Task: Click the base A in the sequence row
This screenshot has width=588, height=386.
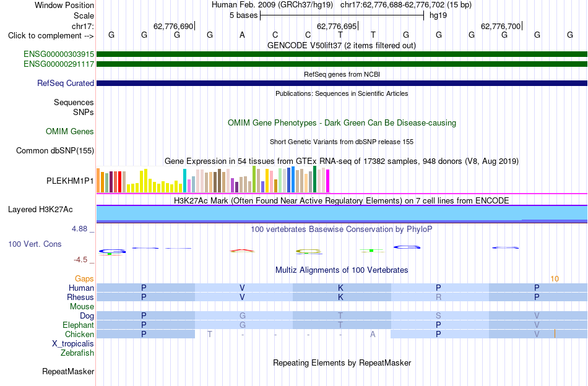Action: [242, 35]
